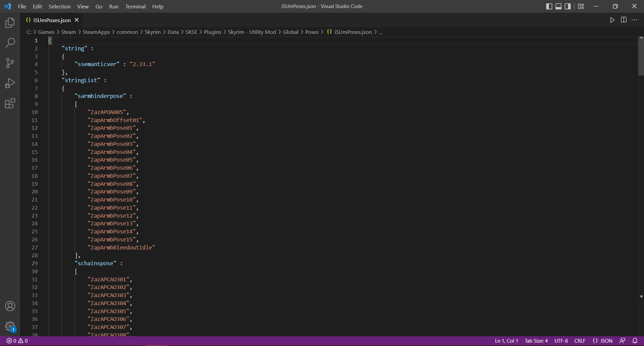Click the SteamApps breadcrumb segment

(96, 32)
